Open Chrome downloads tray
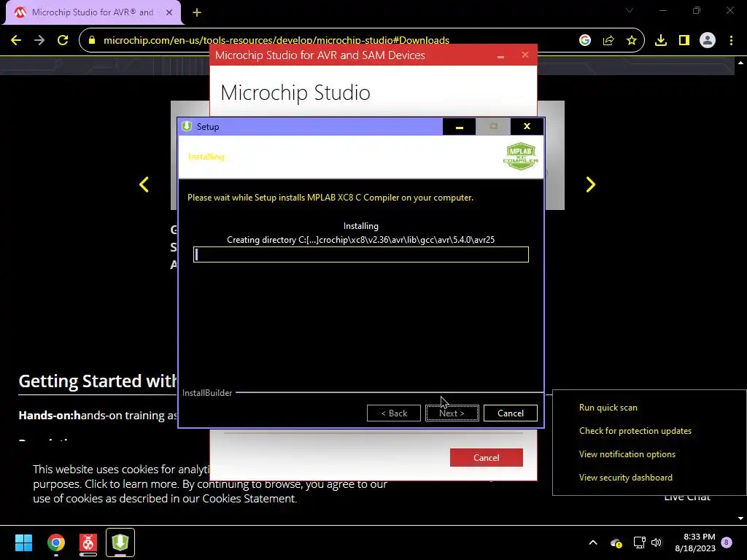 coord(661,41)
